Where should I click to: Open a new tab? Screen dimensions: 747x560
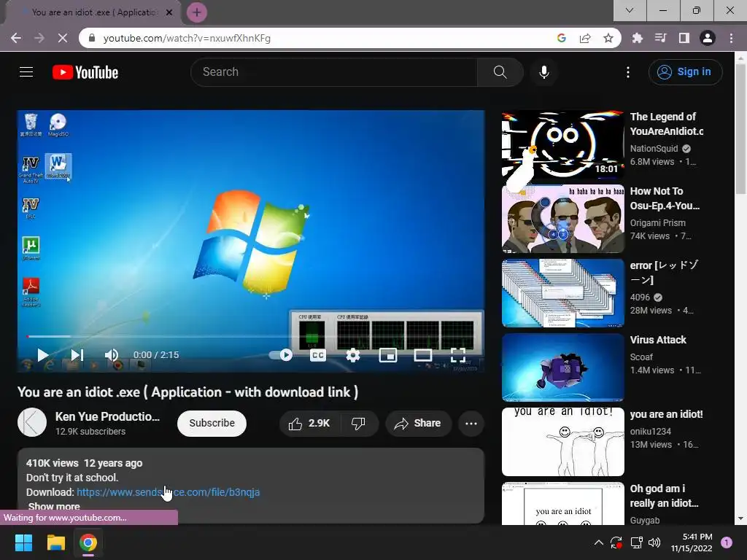coord(197,12)
